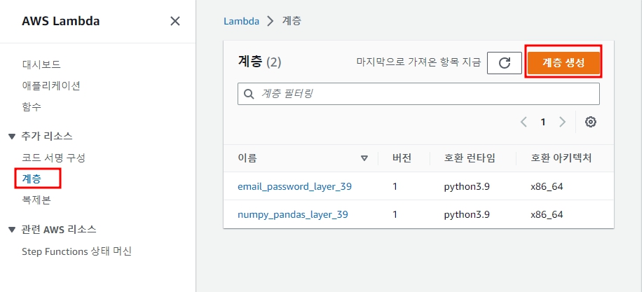Click the 버전 column header
Viewport: 644px width, 292px height.
(402, 158)
